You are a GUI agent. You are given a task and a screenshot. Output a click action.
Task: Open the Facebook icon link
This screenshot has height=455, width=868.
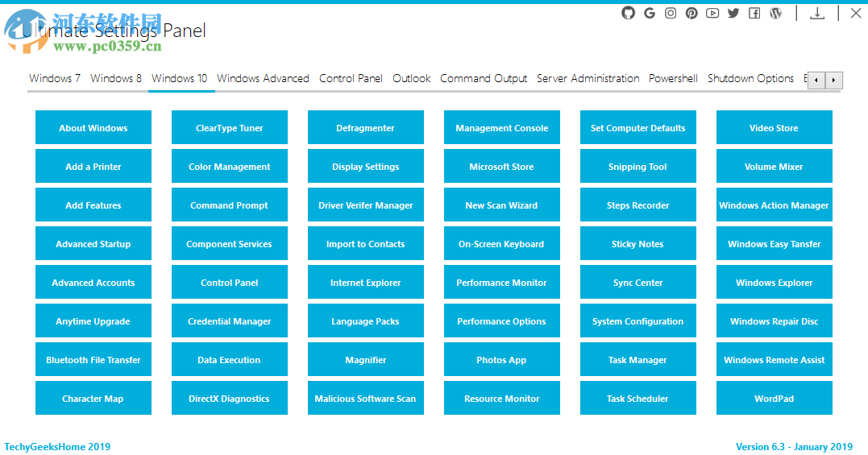(754, 13)
